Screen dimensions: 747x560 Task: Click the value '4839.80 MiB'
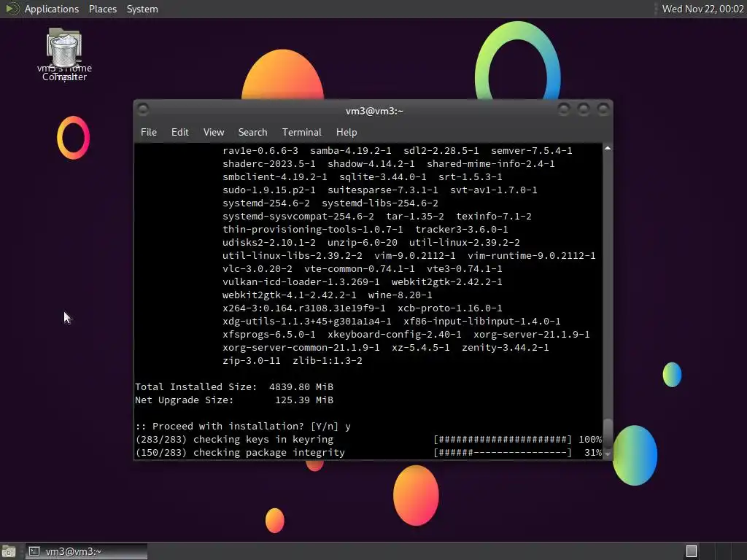[x=301, y=386]
